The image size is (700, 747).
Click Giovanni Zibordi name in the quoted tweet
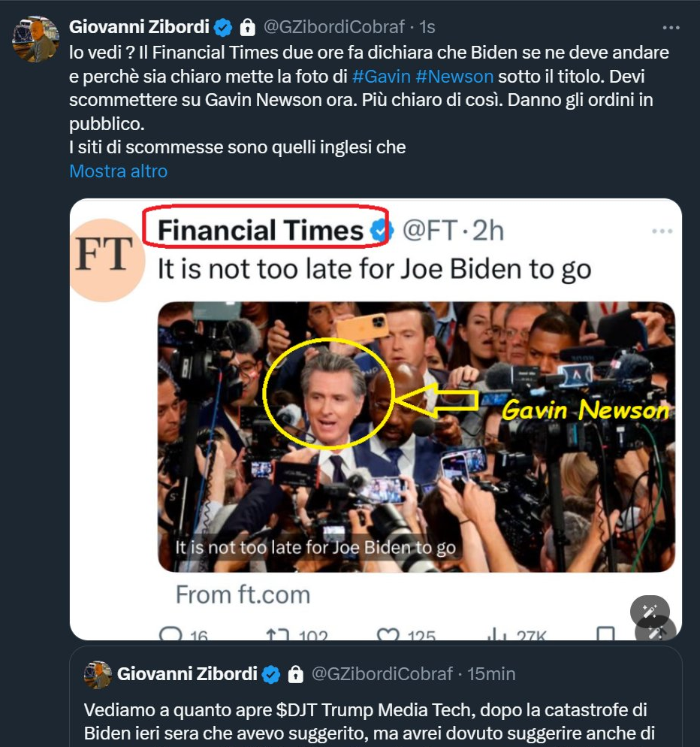(187, 674)
